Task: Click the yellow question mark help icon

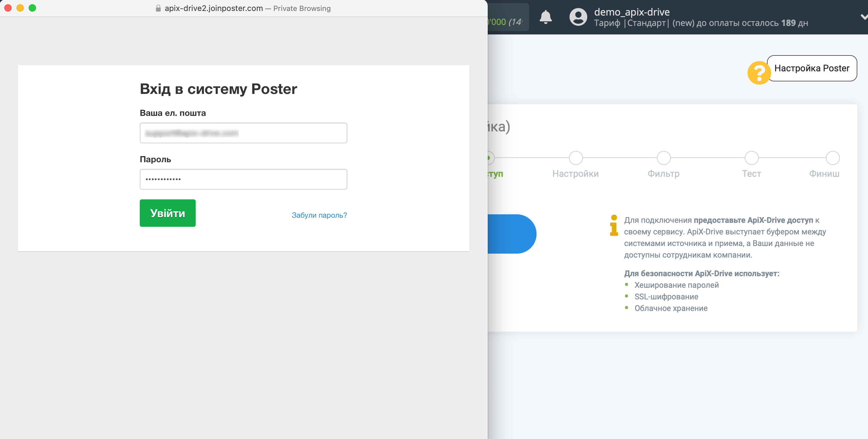Action: [758, 73]
